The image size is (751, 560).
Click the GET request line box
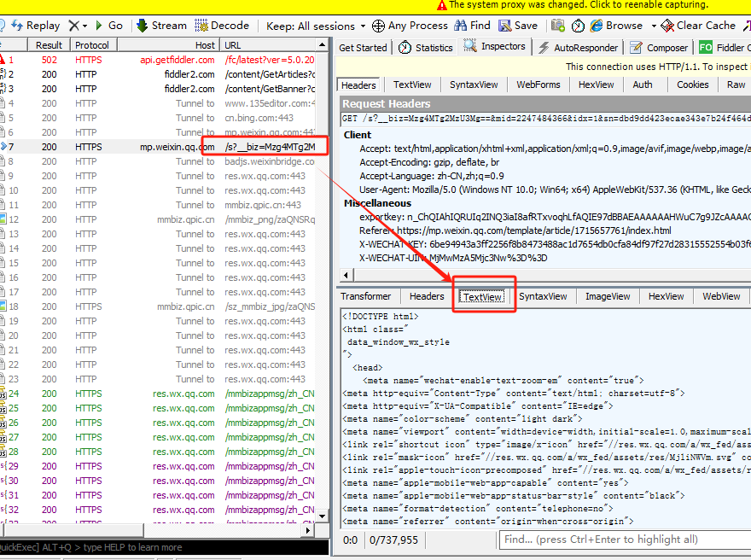pos(545,119)
